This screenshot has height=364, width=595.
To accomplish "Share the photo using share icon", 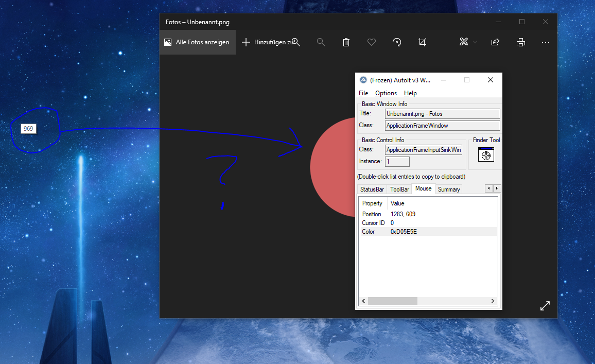I will tap(495, 42).
